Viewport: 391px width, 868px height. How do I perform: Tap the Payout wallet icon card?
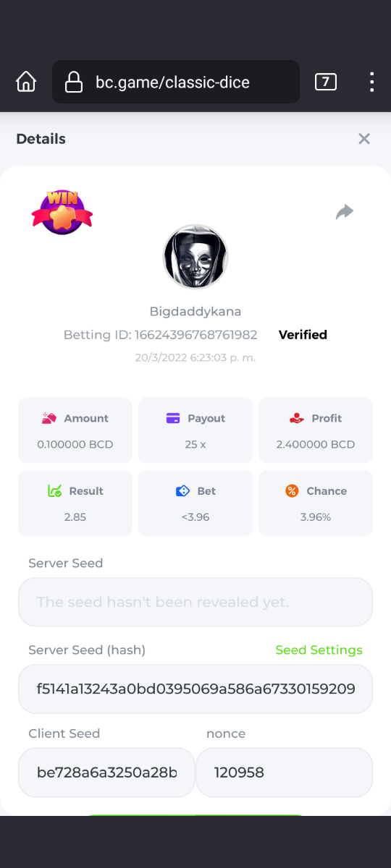coord(195,430)
